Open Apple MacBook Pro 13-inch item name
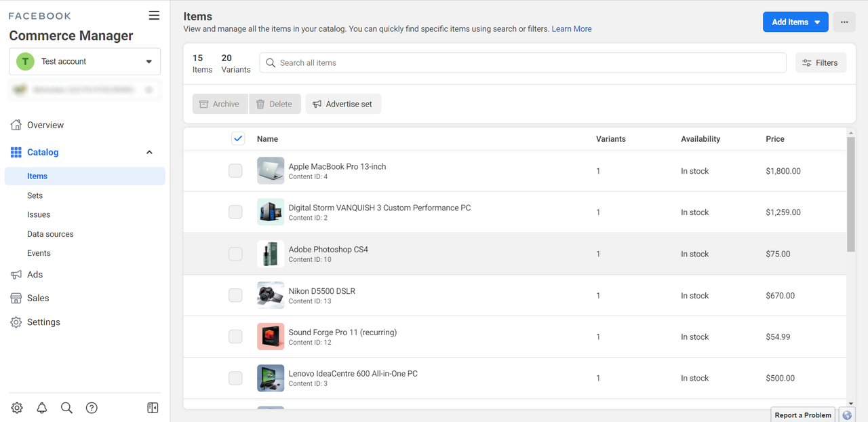 tap(337, 166)
